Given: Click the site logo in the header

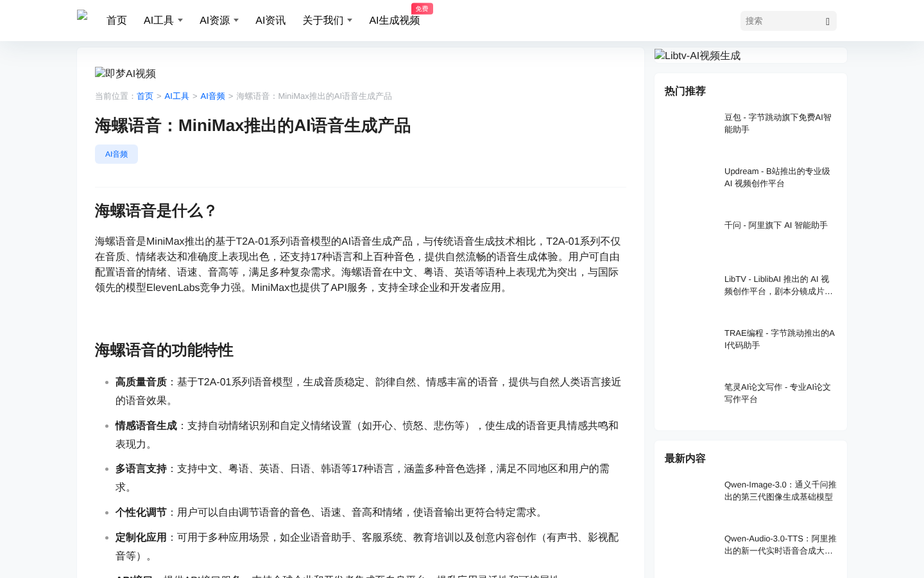Looking at the screenshot, I should click(x=82, y=16).
